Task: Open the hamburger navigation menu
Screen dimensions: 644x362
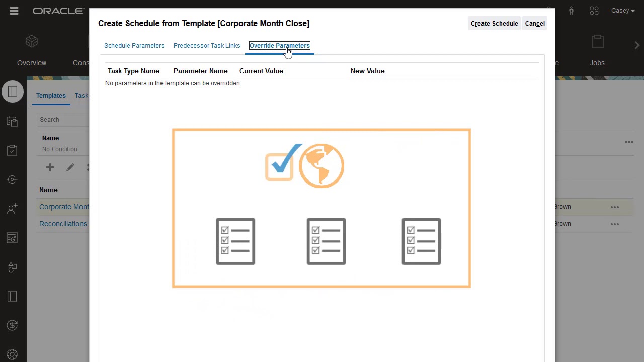Action: 14,11
